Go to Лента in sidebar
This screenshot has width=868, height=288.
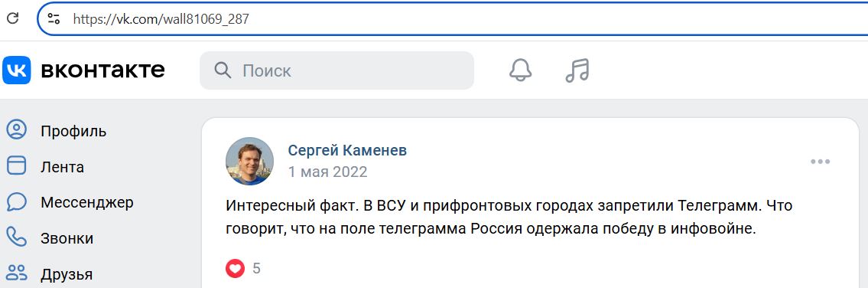[x=62, y=167]
